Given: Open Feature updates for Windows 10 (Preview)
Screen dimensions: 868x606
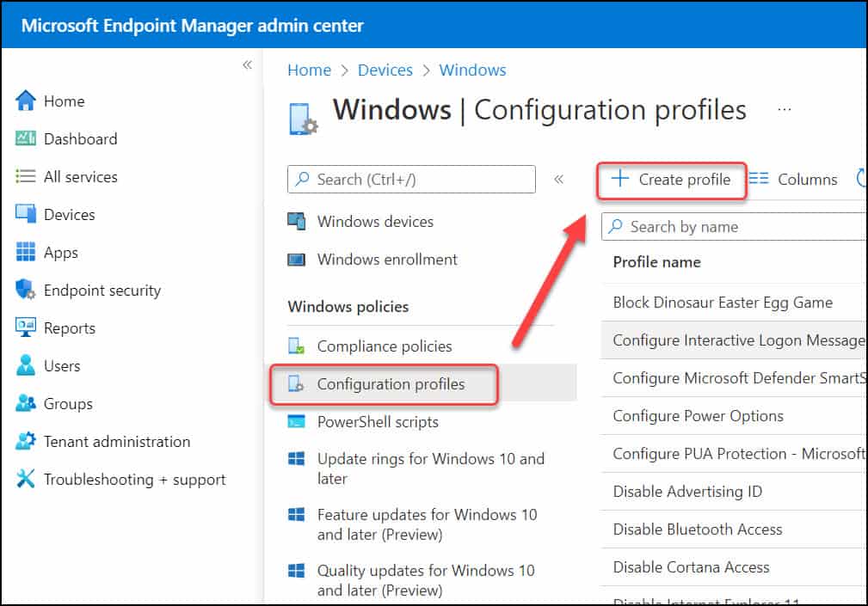Looking at the screenshot, I should click(428, 524).
